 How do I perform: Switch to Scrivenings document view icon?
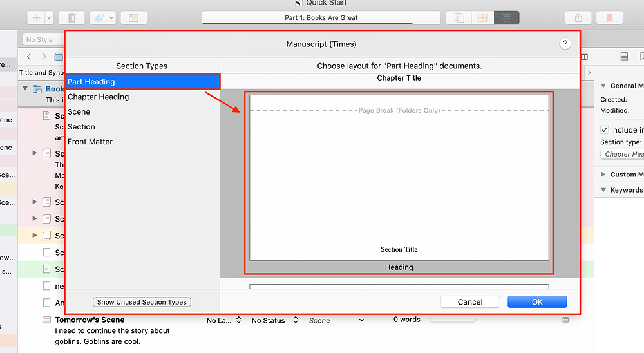pos(459,17)
